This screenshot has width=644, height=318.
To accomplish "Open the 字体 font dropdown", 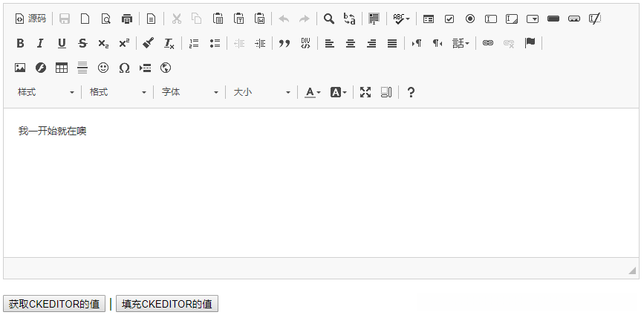I will click(190, 92).
